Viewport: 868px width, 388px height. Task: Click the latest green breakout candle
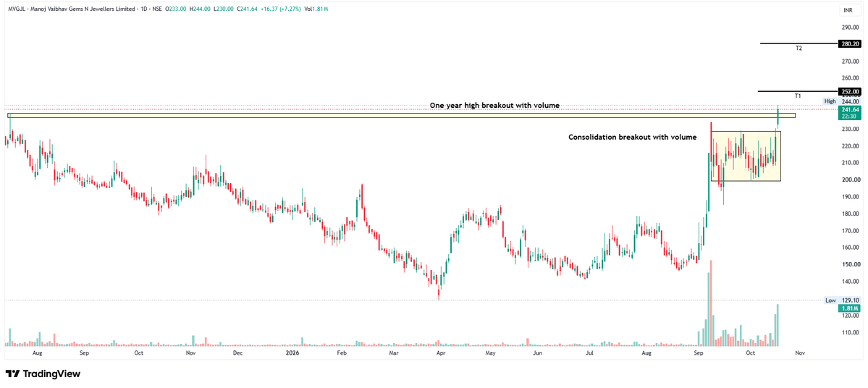click(778, 117)
